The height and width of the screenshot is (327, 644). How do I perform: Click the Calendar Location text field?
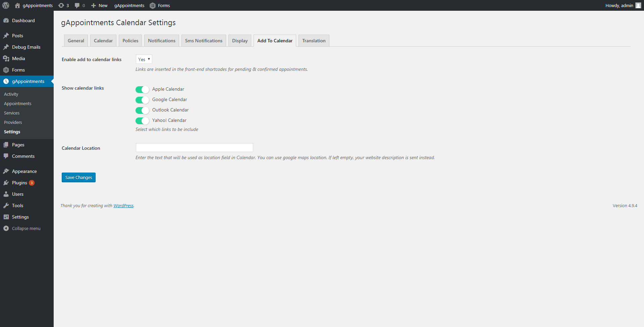tap(194, 148)
